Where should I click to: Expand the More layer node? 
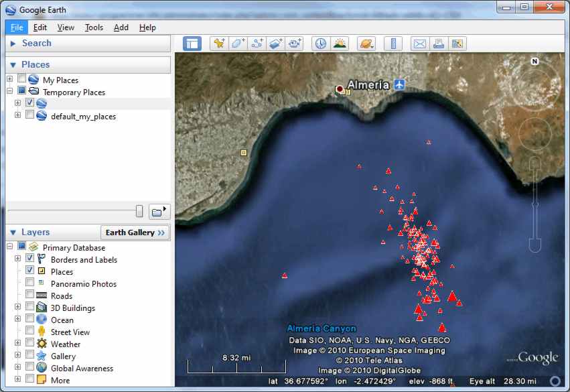click(x=17, y=379)
